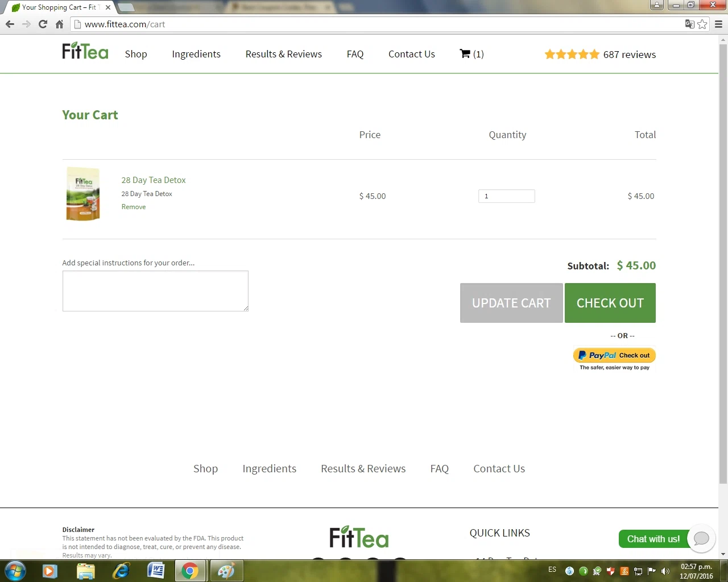728x582 pixels.
Task: Click the FitTea header logo
Action: [85, 51]
